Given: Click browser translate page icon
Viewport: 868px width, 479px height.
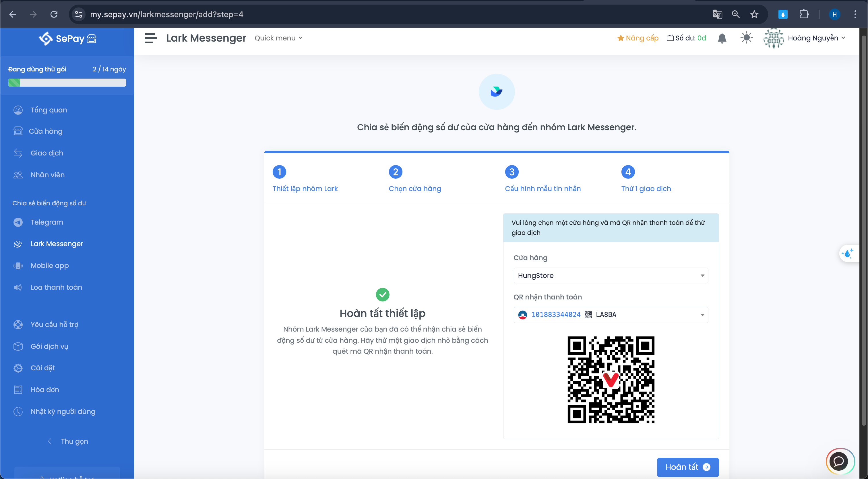Looking at the screenshot, I should click(717, 14).
